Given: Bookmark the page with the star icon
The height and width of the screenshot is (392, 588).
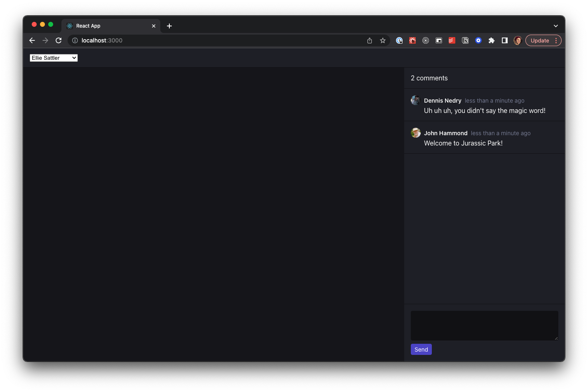Looking at the screenshot, I should tap(383, 40).
